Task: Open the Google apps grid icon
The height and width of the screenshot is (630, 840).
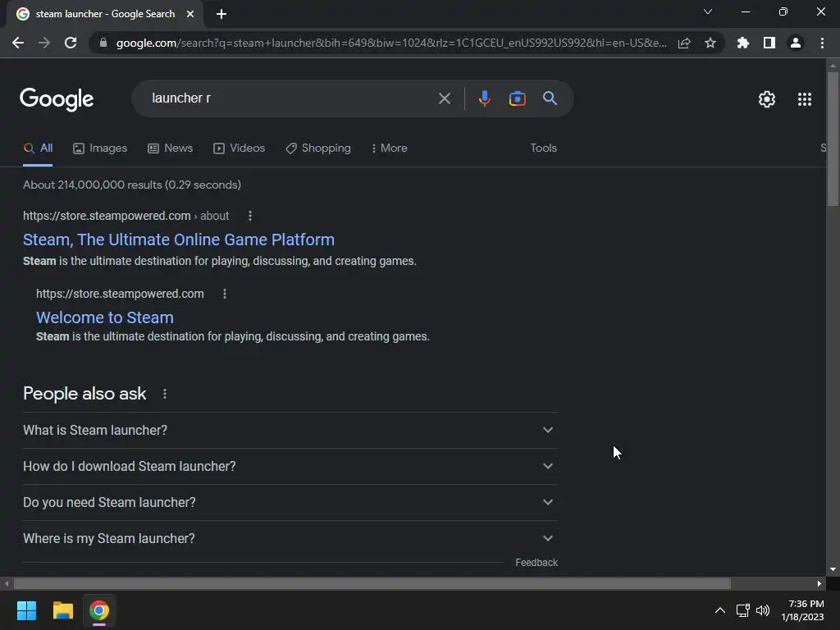Action: [x=805, y=99]
